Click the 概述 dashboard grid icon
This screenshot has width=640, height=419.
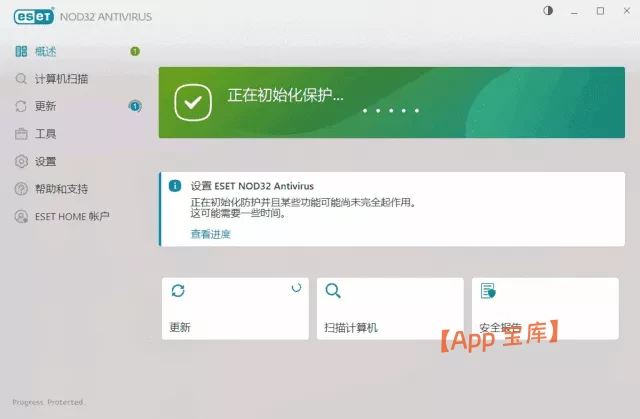pos(21,51)
